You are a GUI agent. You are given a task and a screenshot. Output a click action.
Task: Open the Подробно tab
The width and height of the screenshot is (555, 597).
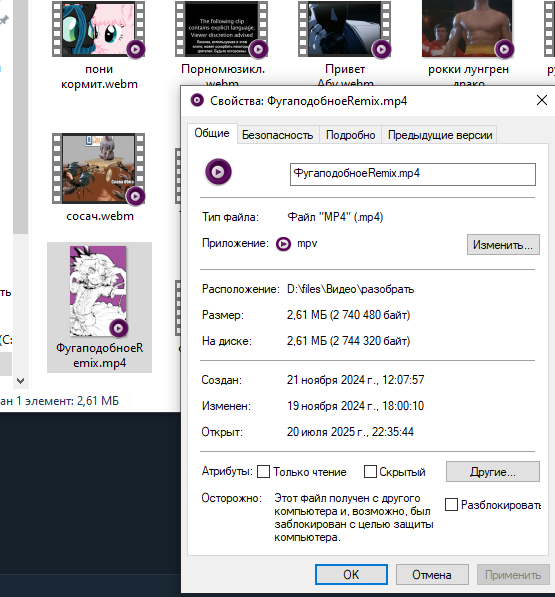coord(351,135)
